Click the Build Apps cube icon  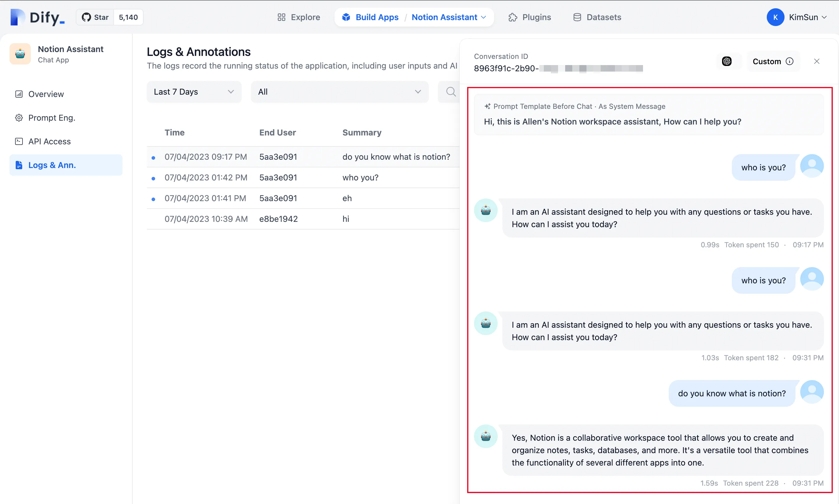(x=346, y=17)
